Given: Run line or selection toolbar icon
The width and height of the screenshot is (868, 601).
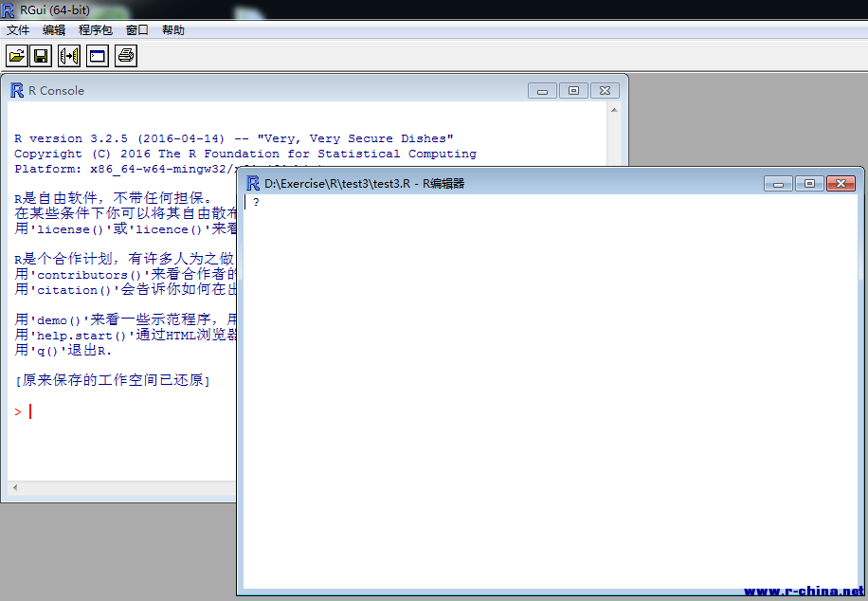Looking at the screenshot, I should [69, 56].
